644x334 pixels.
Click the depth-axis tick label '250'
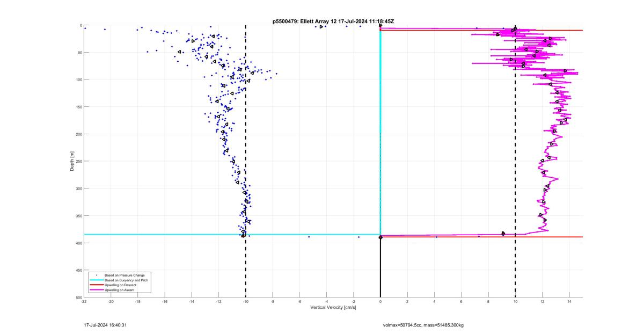[x=78, y=161]
